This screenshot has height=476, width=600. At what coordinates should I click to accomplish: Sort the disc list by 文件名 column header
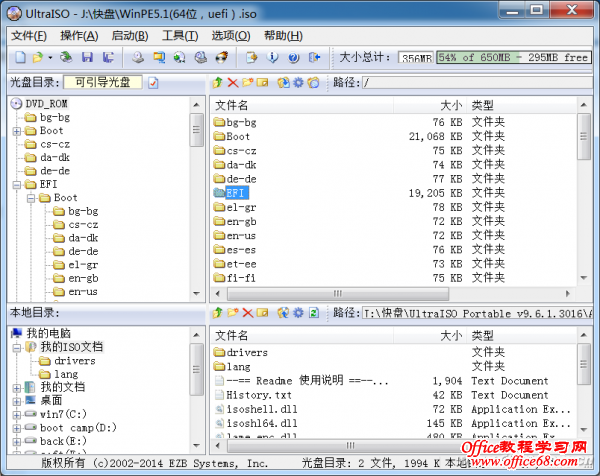click(x=302, y=105)
